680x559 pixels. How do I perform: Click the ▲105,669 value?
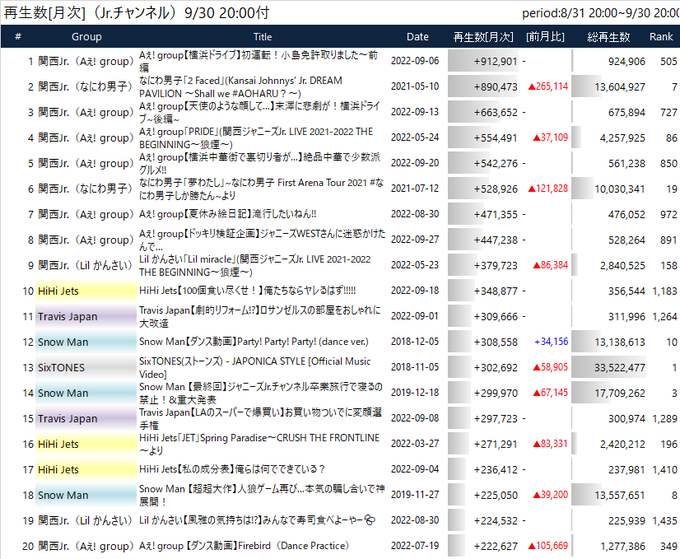(x=548, y=546)
